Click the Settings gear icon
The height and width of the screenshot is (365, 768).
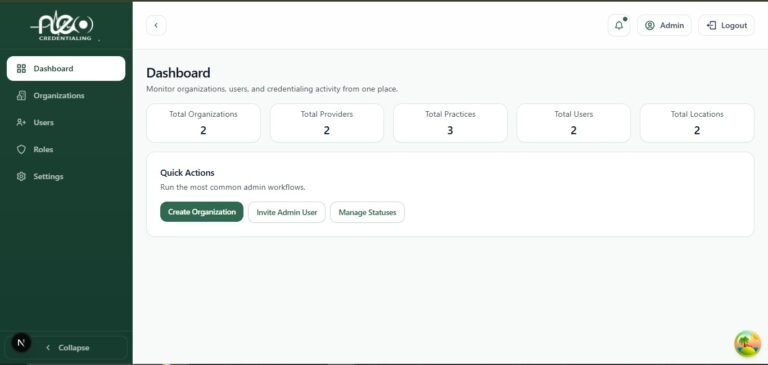click(x=21, y=176)
